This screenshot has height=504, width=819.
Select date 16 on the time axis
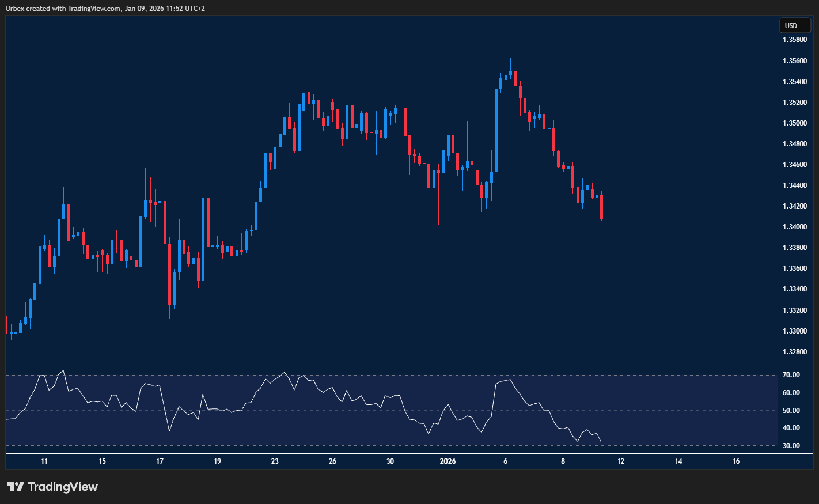click(x=736, y=461)
